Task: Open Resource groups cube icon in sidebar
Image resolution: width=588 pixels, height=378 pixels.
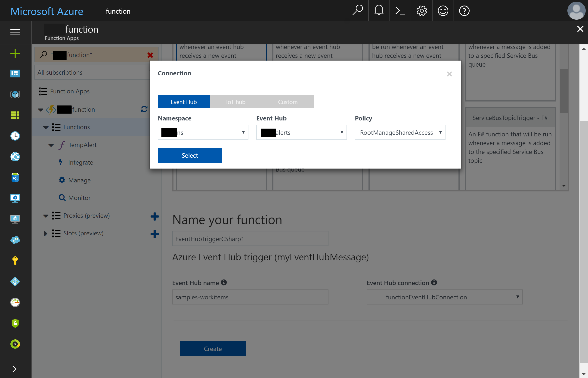Action: pos(15,94)
